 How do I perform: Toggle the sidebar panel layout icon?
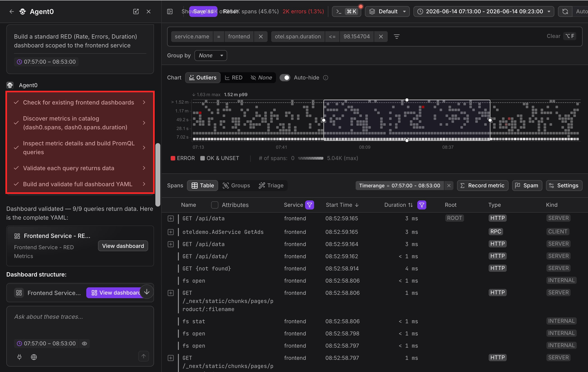coord(170,12)
